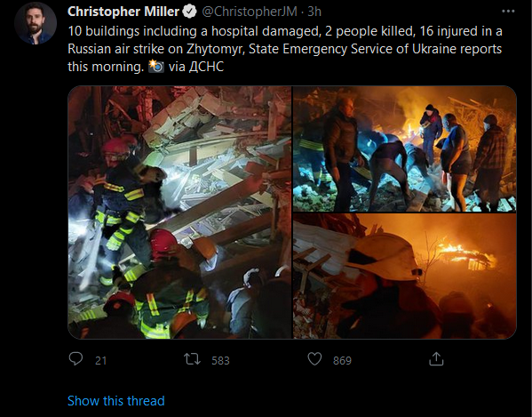Click the verified badge next to Christopher Miller
The image size is (532, 417).
coord(190,12)
